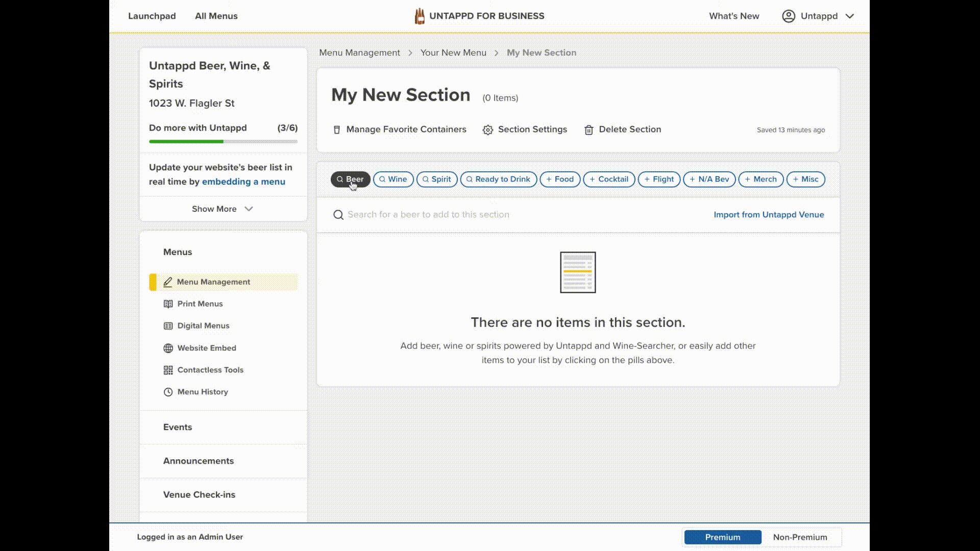
Task: Open the embedding a menu link
Action: [x=243, y=182]
